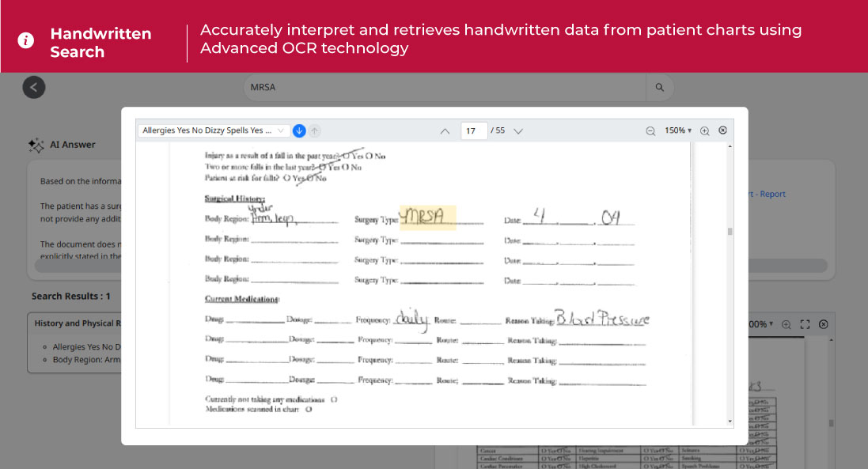Toggle fullscreen in background viewer
868x469 pixels.
point(805,324)
